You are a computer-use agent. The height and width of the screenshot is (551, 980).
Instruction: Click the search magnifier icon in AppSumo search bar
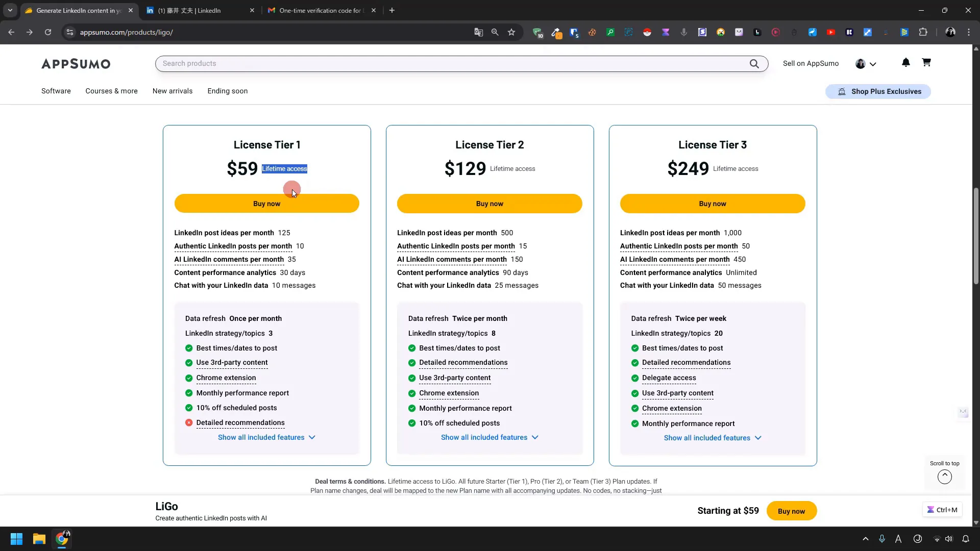click(754, 64)
